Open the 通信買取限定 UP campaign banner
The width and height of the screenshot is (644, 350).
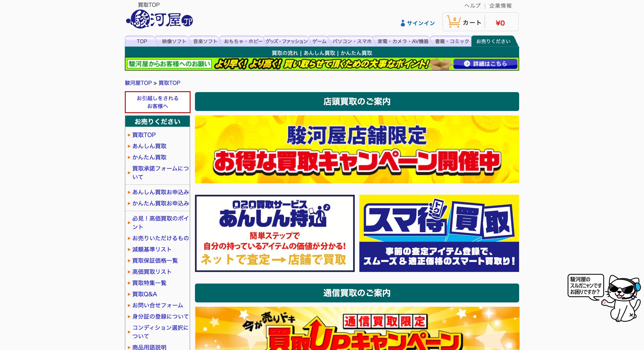point(357,328)
